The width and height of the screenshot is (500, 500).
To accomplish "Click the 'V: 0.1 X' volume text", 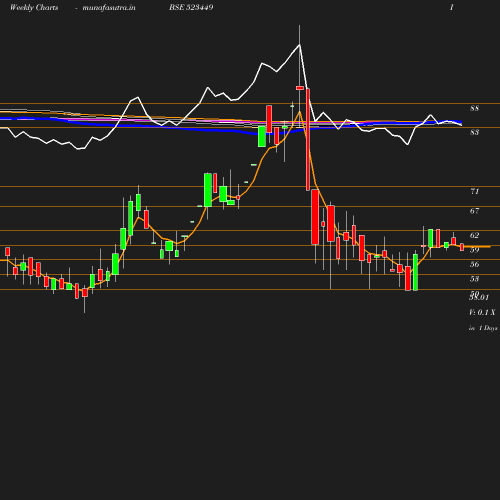I will (x=482, y=312).
